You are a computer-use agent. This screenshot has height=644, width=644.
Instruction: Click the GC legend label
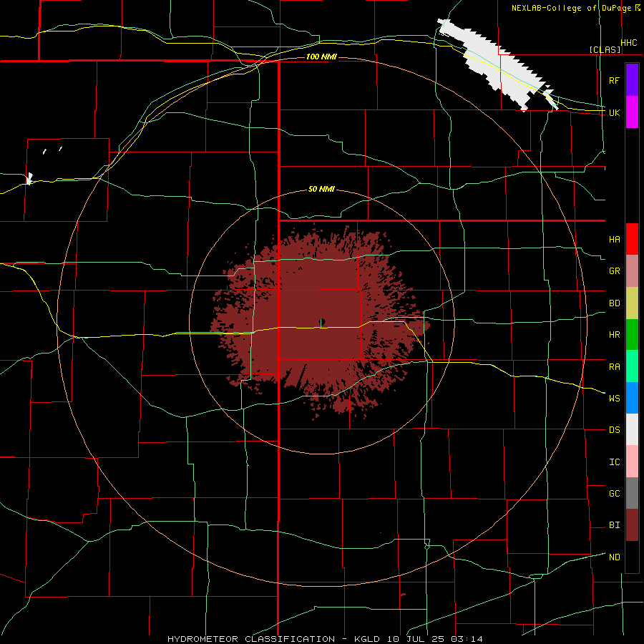coord(614,493)
